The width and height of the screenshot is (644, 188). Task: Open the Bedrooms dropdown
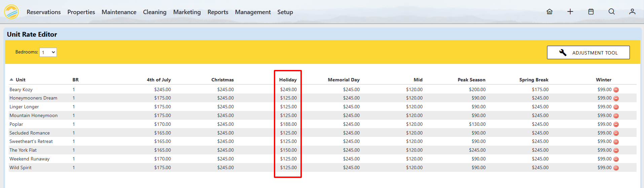[48, 52]
